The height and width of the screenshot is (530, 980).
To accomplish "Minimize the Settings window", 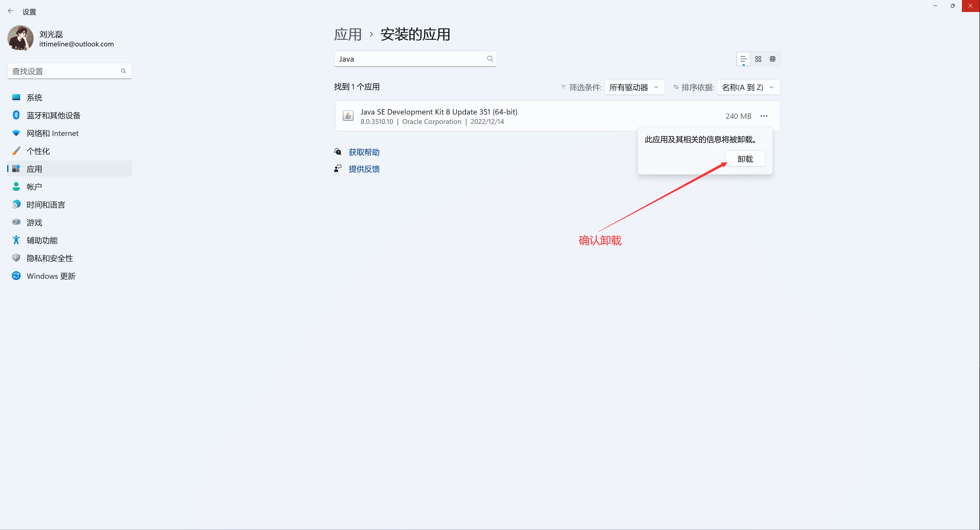I will tap(935, 6).
